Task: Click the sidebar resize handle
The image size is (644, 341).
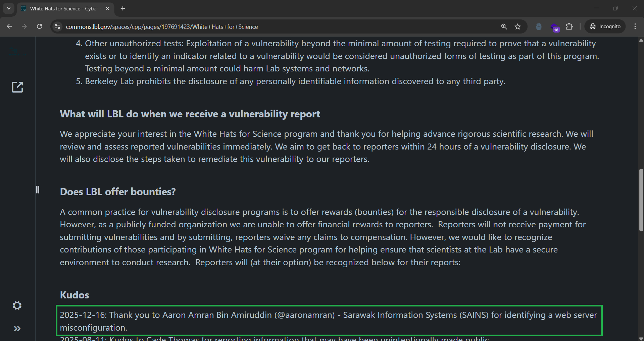Action: pos(38,190)
